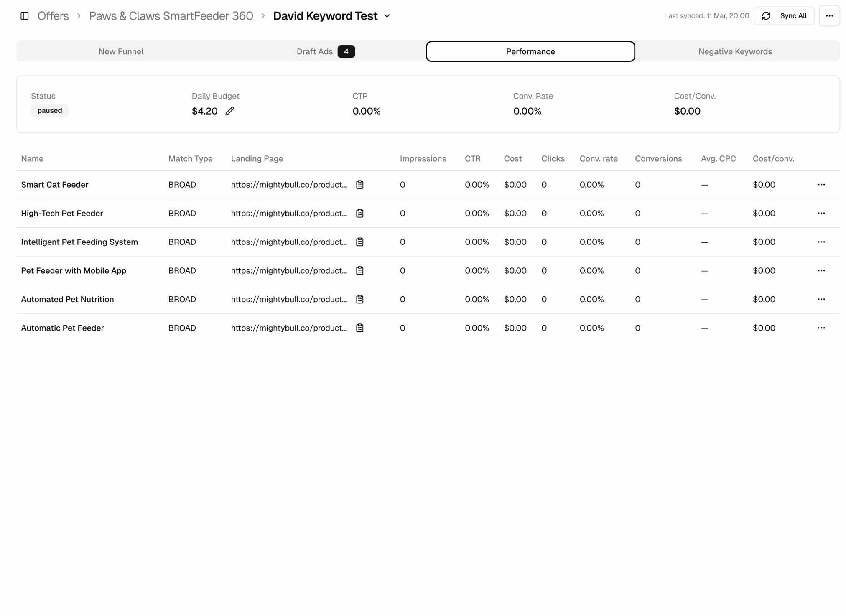This screenshot has width=846, height=616.
Task: Click the paused status badge
Action: click(50, 111)
